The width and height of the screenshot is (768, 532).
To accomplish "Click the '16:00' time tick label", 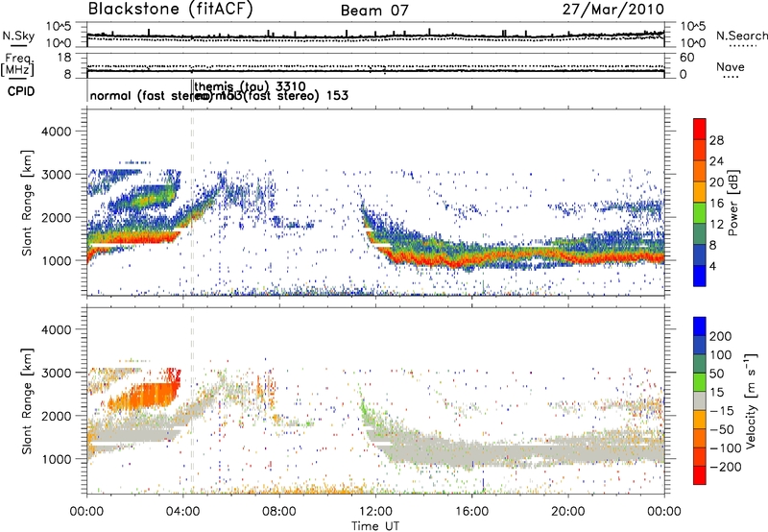I will click(x=471, y=512).
